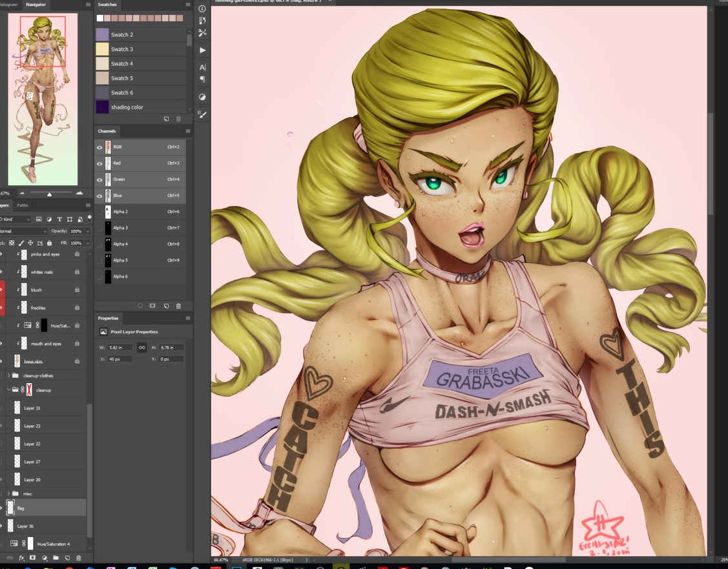Click the Properties width W field
The width and height of the screenshot is (728, 569).
[120, 347]
